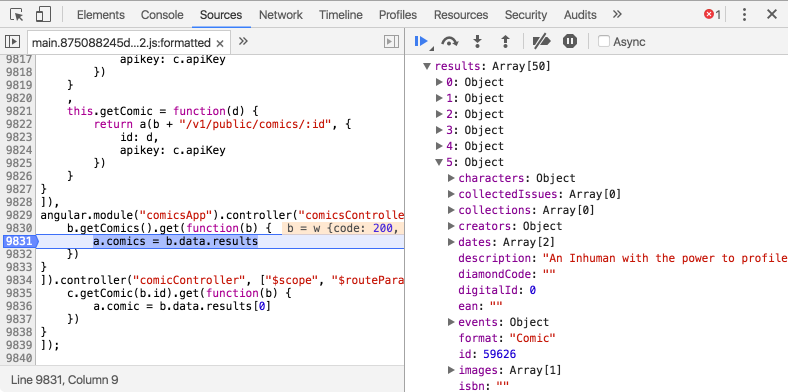The width and height of the screenshot is (788, 392).
Task: Switch to the Console tab
Action: coord(162,15)
